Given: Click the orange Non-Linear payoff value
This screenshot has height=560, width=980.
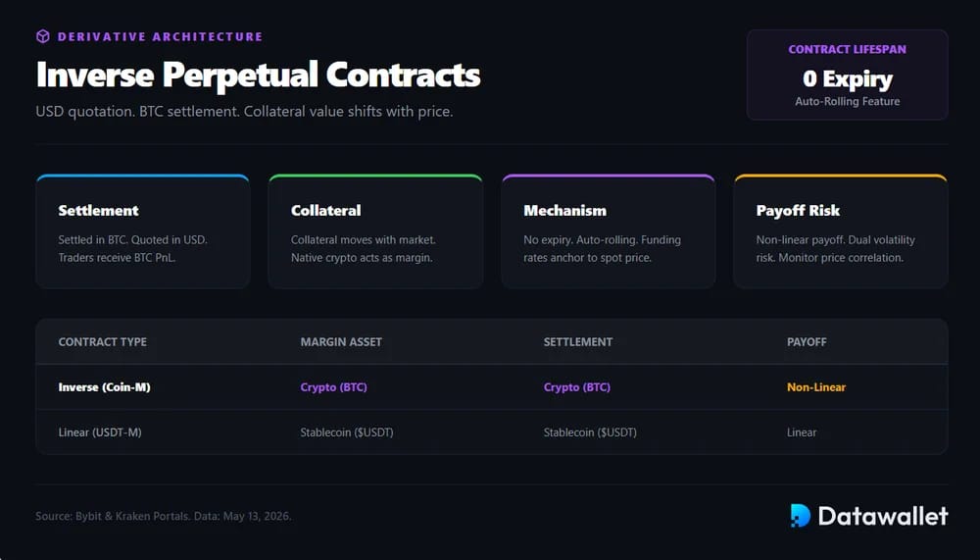Looking at the screenshot, I should pyautogui.click(x=816, y=387).
